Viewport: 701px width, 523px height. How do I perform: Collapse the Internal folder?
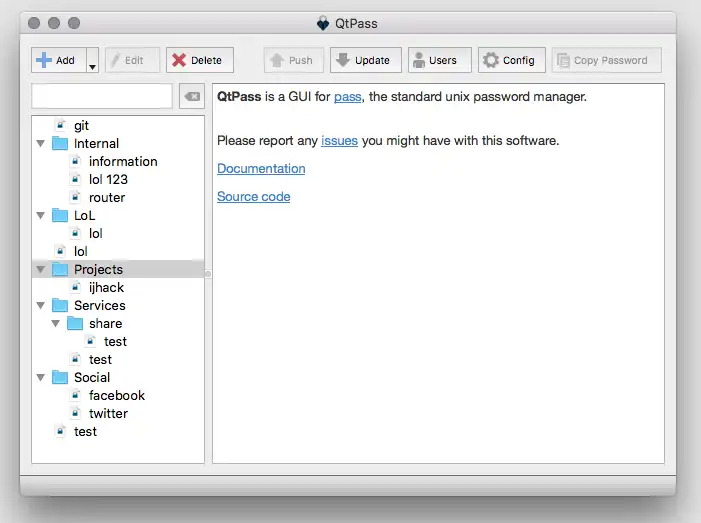click(x=41, y=143)
